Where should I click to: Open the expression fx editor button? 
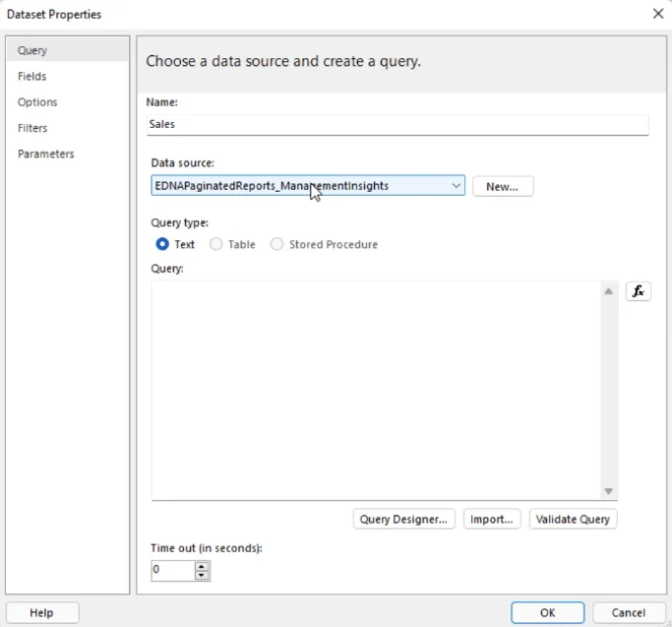639,291
